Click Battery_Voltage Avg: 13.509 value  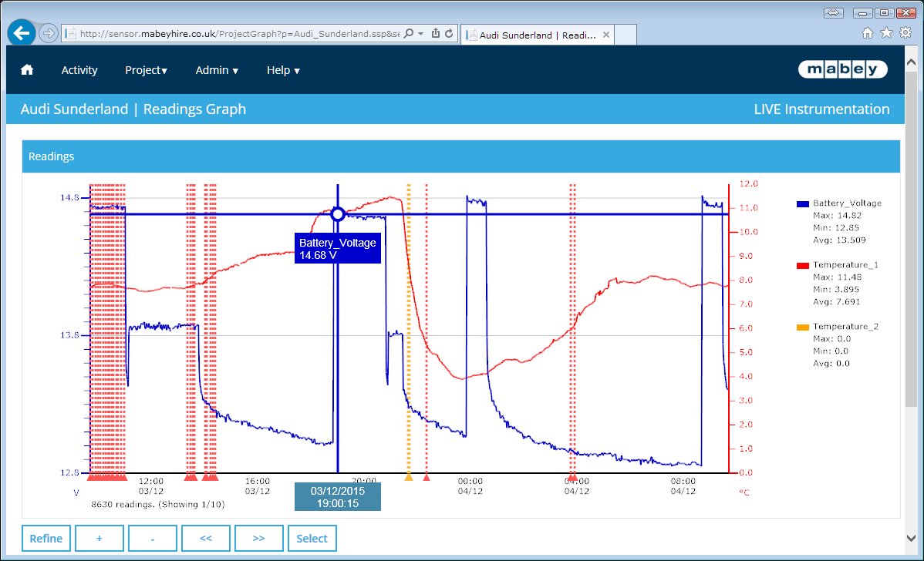click(x=839, y=240)
